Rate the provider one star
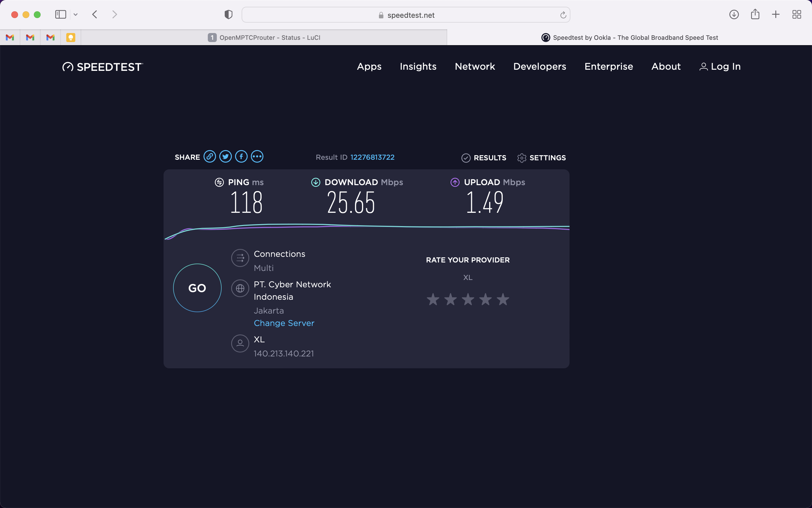The height and width of the screenshot is (508, 812). click(433, 299)
